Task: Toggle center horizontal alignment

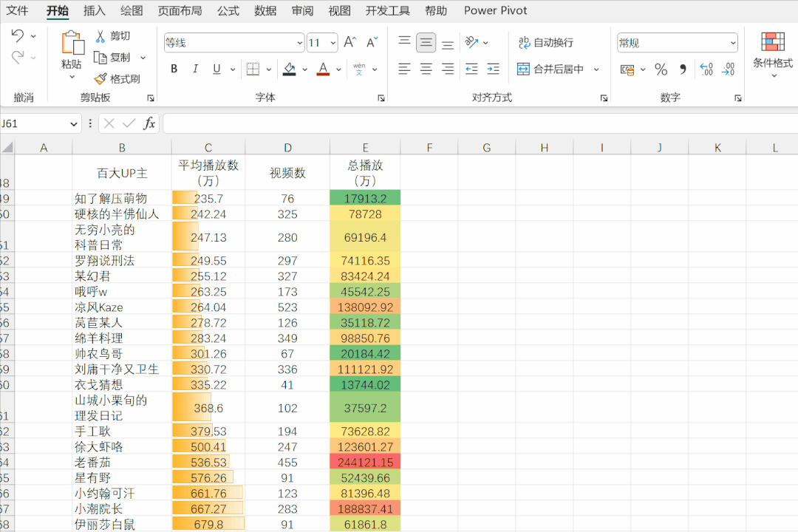Action: pos(426,69)
